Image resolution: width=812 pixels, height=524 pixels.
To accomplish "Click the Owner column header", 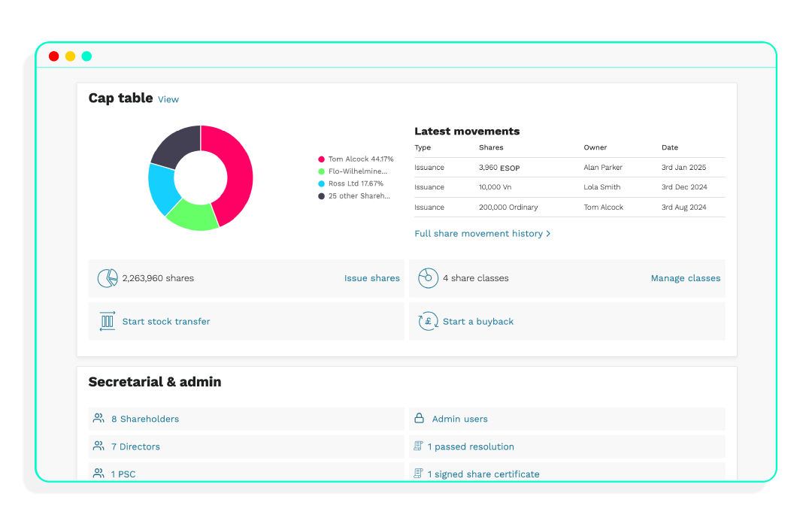I will [x=595, y=147].
